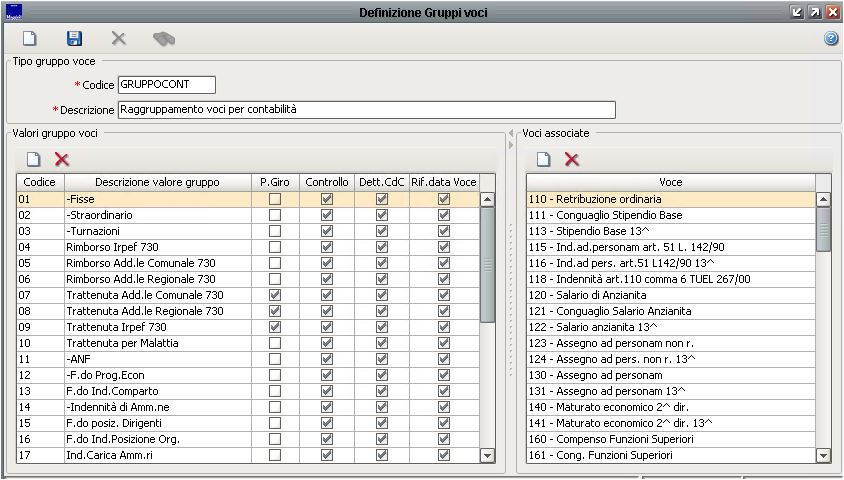This screenshot has width=844, height=480.
Task: Remove item with red X in Voci associate
Action: 572,159
